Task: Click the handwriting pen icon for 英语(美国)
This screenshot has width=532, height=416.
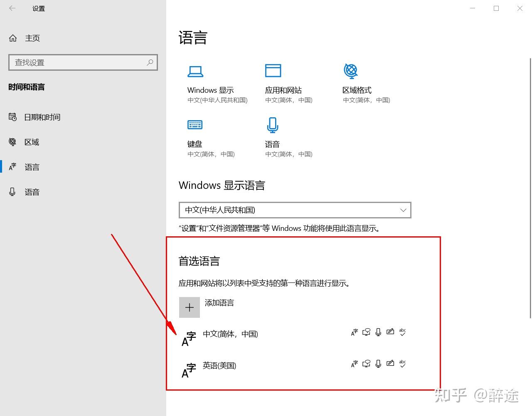Action: click(390, 363)
